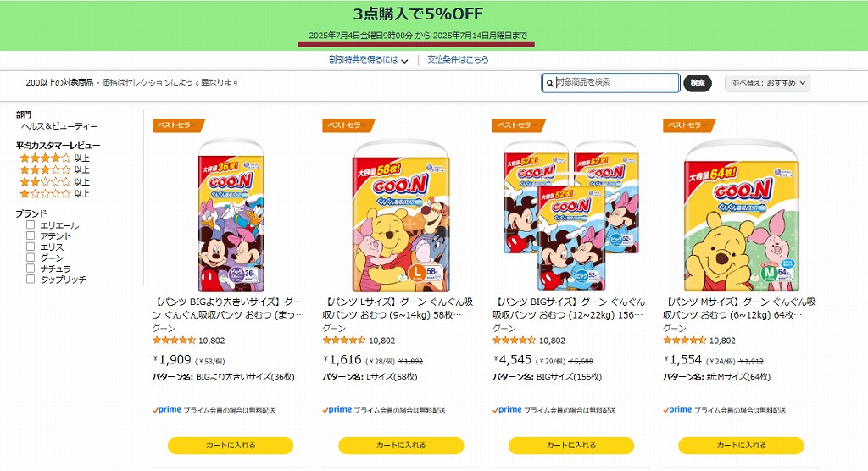Check the エリエール brand checkbox
The image size is (868, 471).
coord(31,224)
